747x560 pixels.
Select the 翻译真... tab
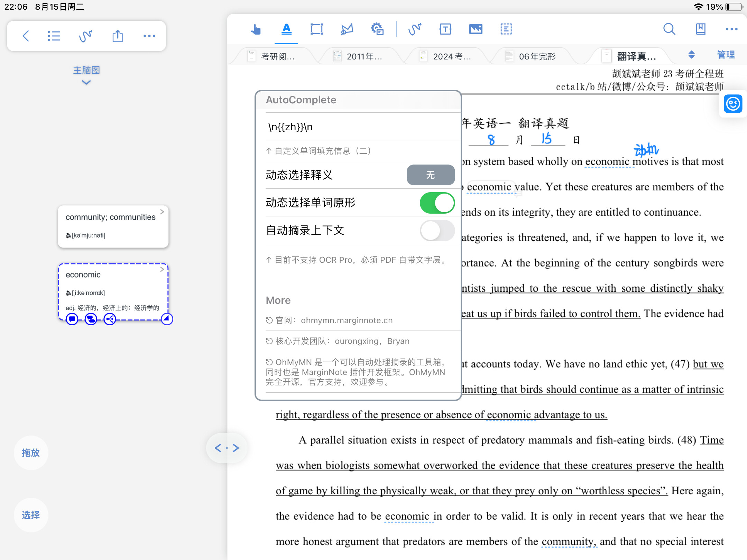tap(629, 56)
